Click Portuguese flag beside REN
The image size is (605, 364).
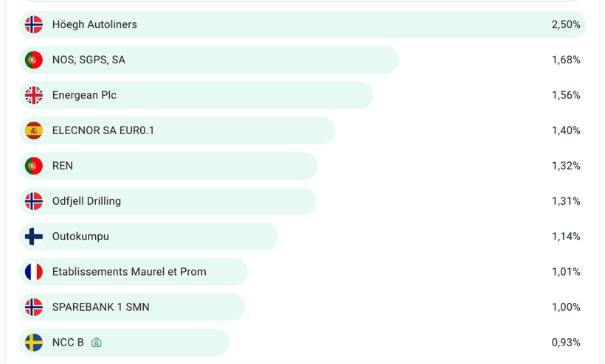point(34,166)
